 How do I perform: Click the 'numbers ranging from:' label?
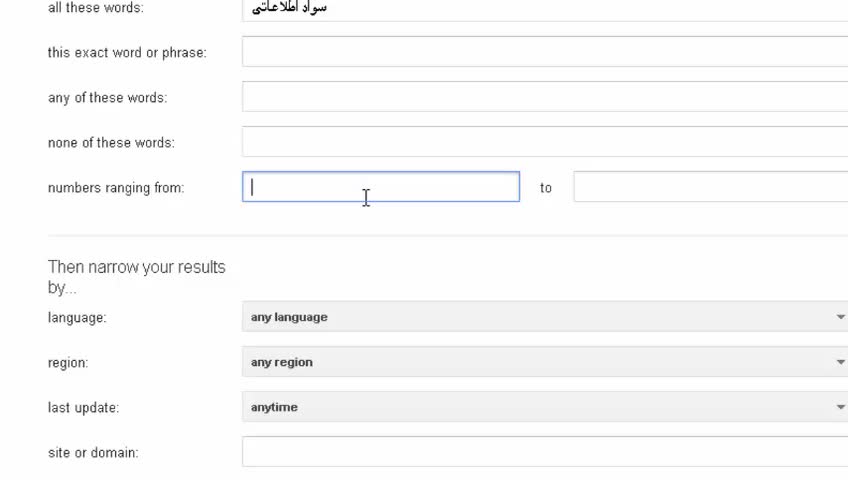tap(116, 187)
